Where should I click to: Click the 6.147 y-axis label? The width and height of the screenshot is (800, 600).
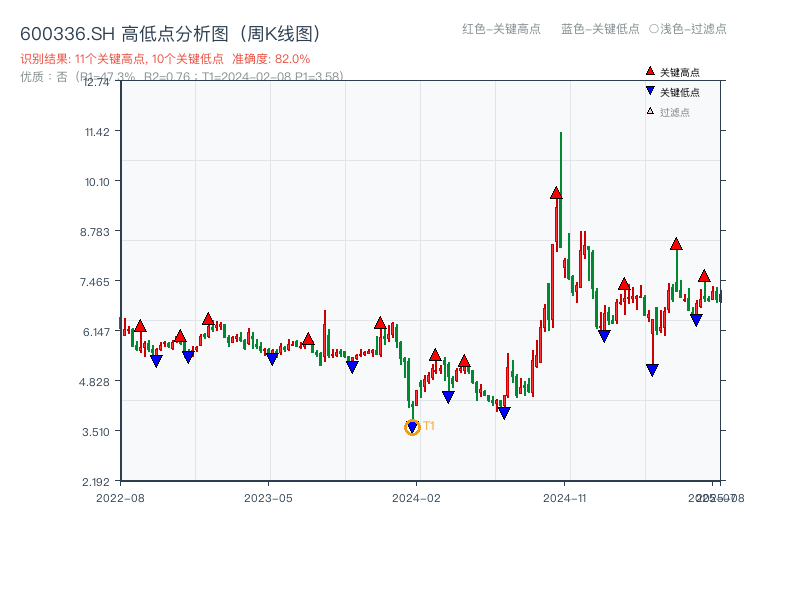(x=96, y=332)
